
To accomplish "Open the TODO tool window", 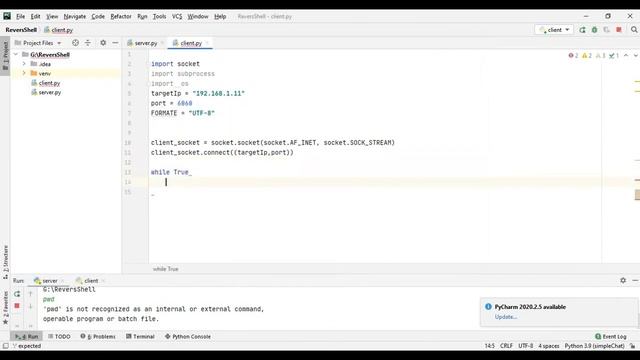I will (x=59, y=336).
